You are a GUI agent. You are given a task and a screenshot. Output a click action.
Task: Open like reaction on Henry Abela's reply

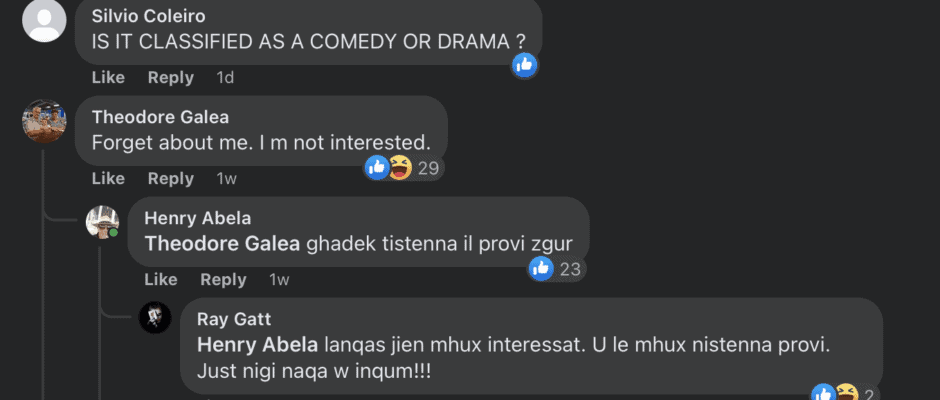pos(541,268)
